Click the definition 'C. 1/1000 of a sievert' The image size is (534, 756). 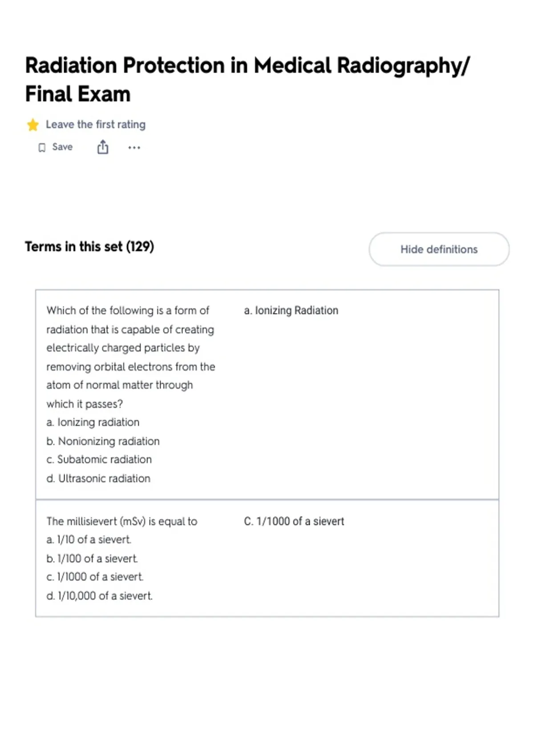(294, 521)
